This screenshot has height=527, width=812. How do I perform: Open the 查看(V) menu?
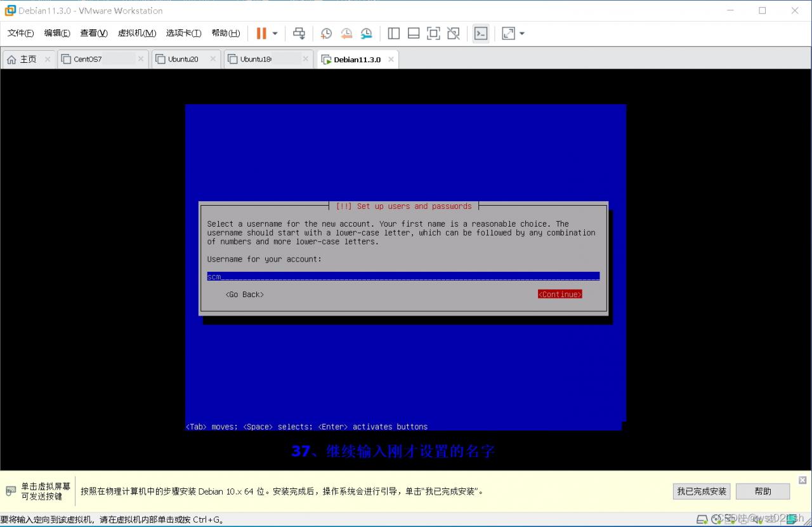click(x=94, y=33)
